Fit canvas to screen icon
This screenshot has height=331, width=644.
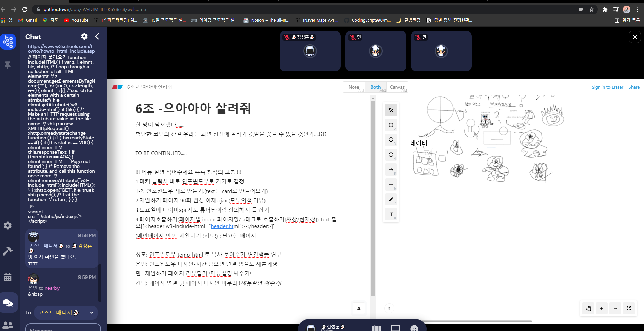tap(629, 308)
